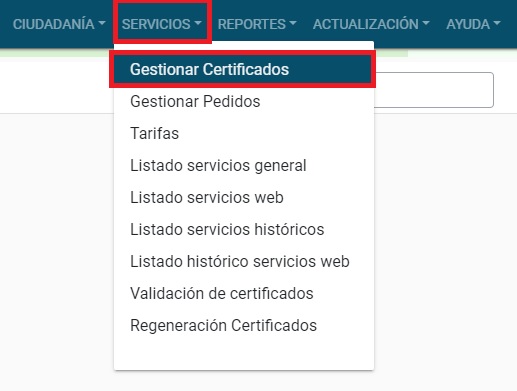Choose the Gestionar Pedidos option

(244, 101)
